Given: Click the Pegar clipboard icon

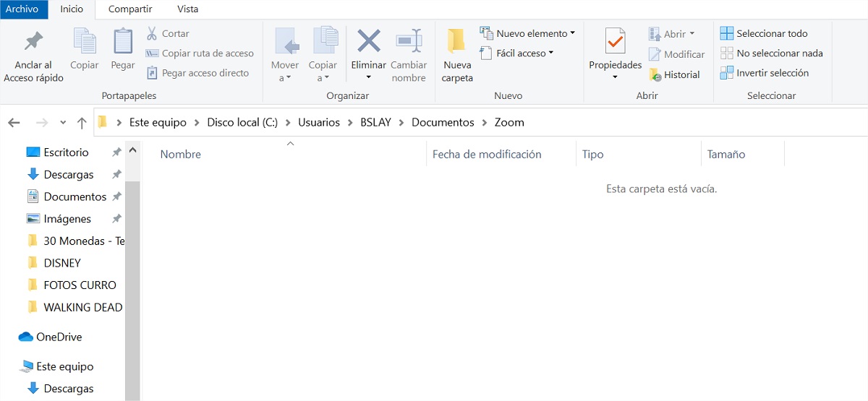Looking at the screenshot, I should coord(123,42).
